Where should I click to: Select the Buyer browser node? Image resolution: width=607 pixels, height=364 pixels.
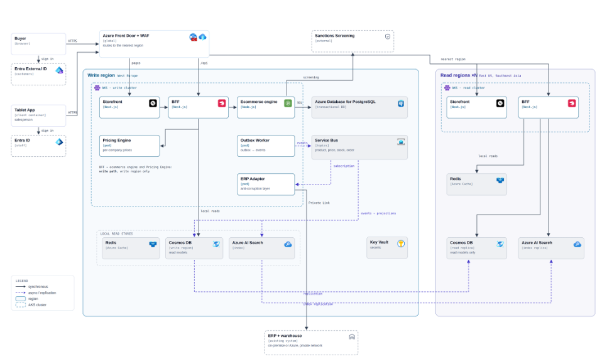pyautogui.click(x=38, y=44)
